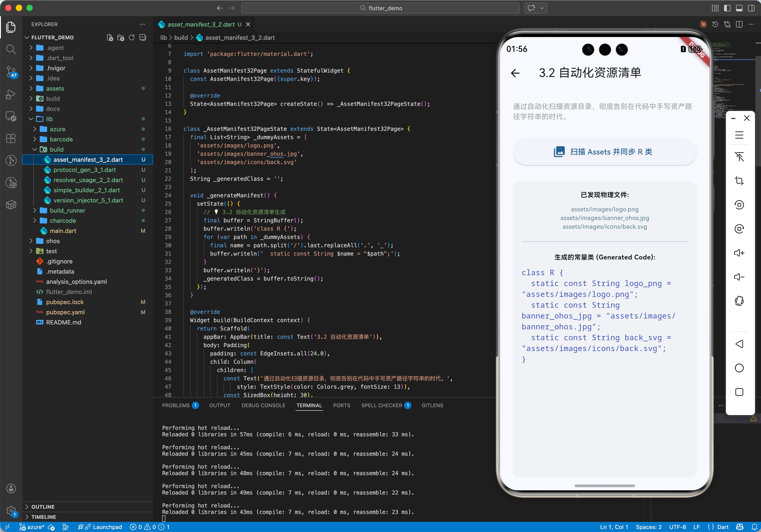
Task: Toggle primary side bar layout icon
Action: (x=727, y=8)
